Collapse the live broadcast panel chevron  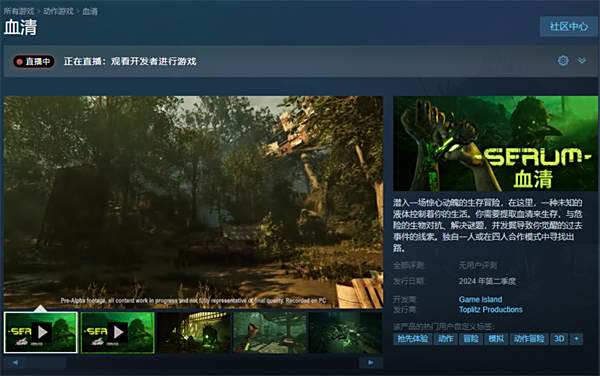[582, 60]
